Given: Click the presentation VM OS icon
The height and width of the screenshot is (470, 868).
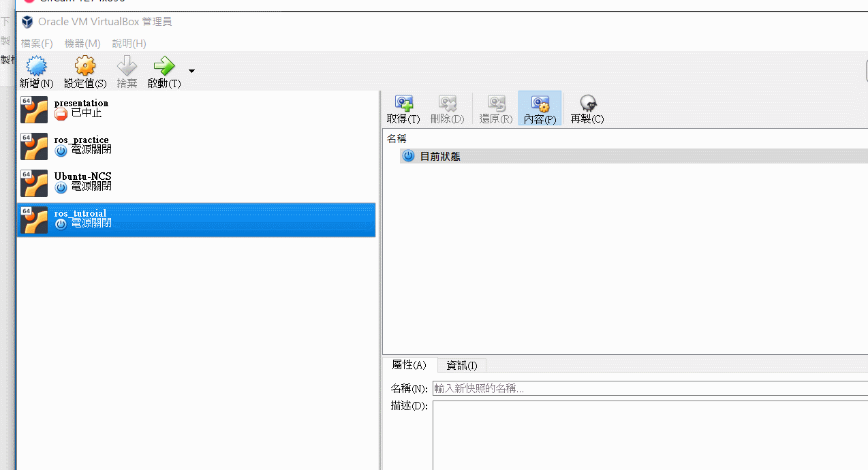Looking at the screenshot, I should (34, 110).
